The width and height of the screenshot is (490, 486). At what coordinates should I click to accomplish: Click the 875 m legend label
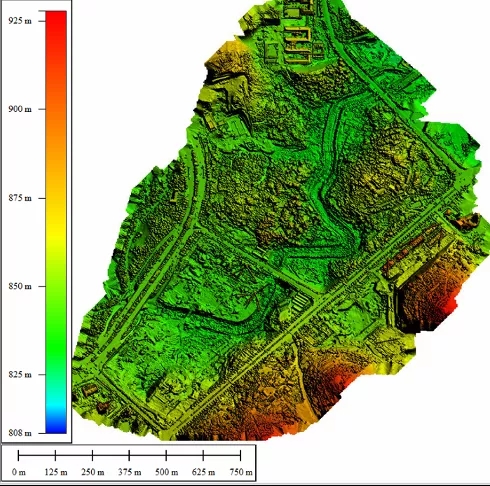(x=20, y=198)
